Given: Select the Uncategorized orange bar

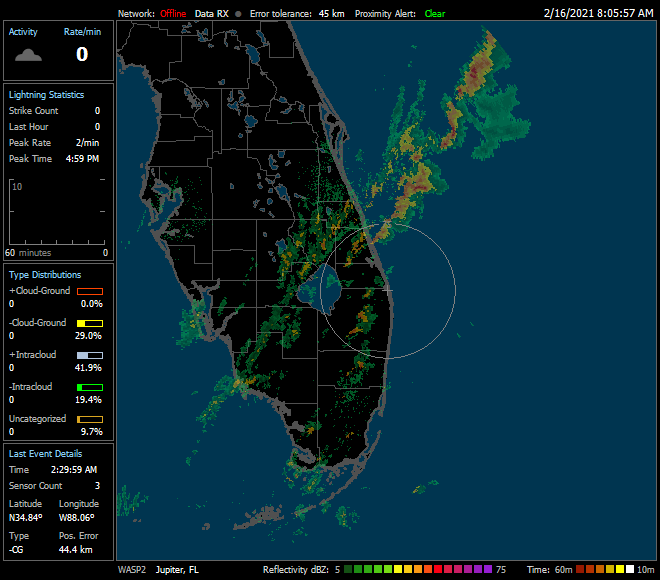Looking at the screenshot, I should click(90, 419).
